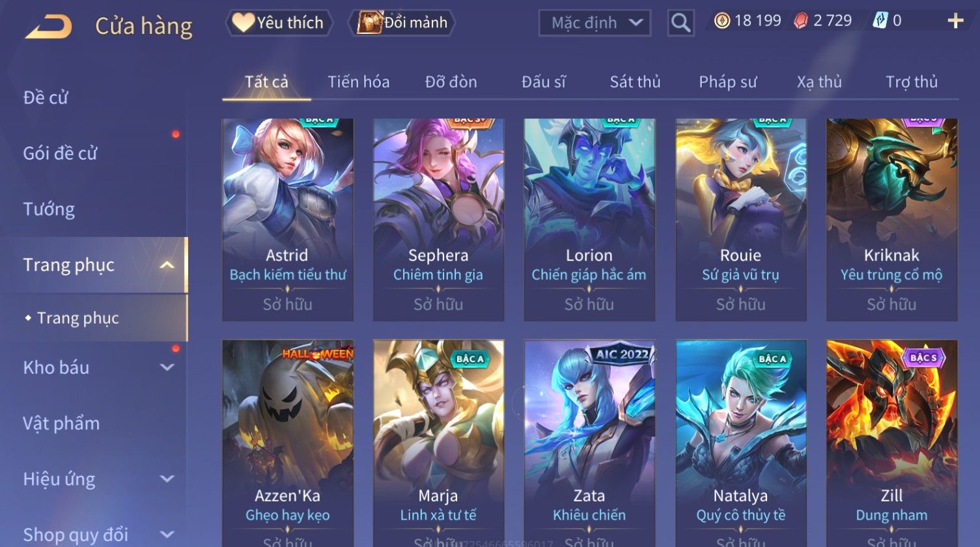Select the Pháp sư tab
The image size is (980, 547).
(728, 82)
